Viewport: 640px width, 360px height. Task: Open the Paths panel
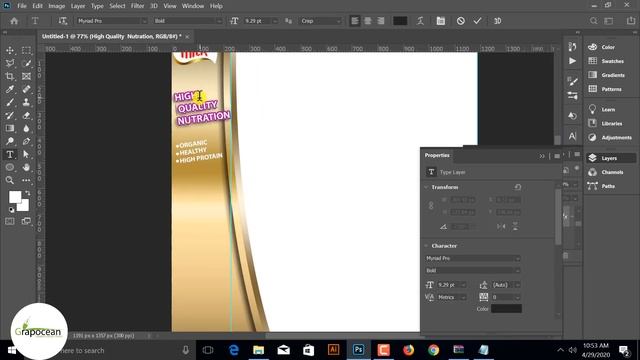(x=608, y=186)
